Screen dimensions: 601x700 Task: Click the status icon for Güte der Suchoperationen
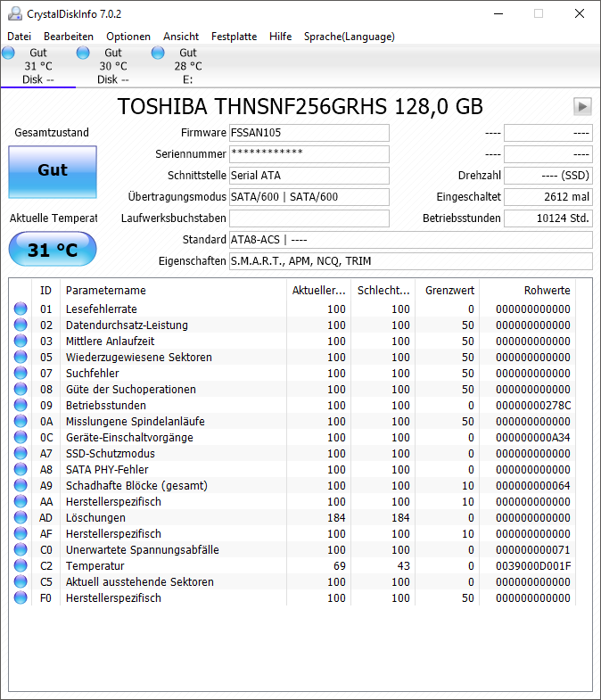(21, 389)
